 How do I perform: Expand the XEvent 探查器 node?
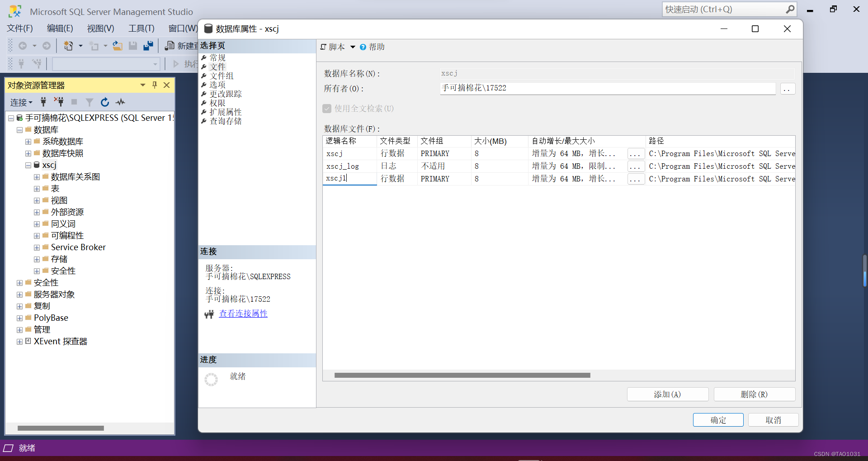click(19, 342)
